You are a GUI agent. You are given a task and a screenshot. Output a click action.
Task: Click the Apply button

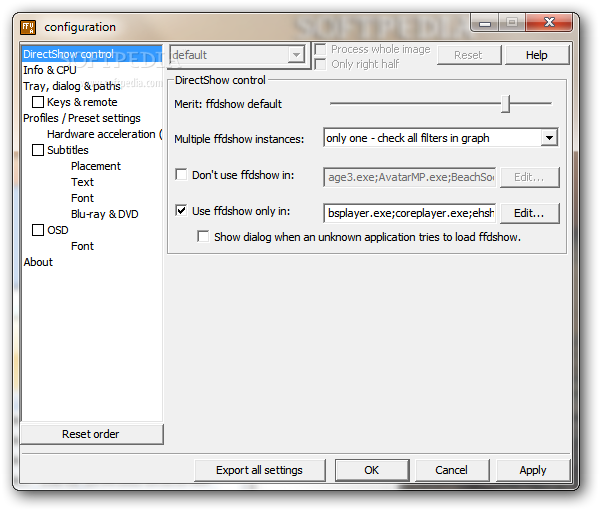pyautogui.click(x=533, y=470)
